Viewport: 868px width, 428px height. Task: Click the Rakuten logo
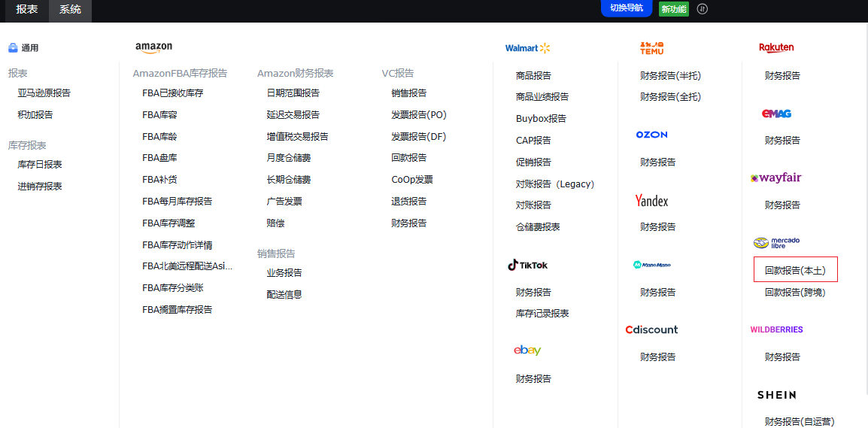point(776,47)
